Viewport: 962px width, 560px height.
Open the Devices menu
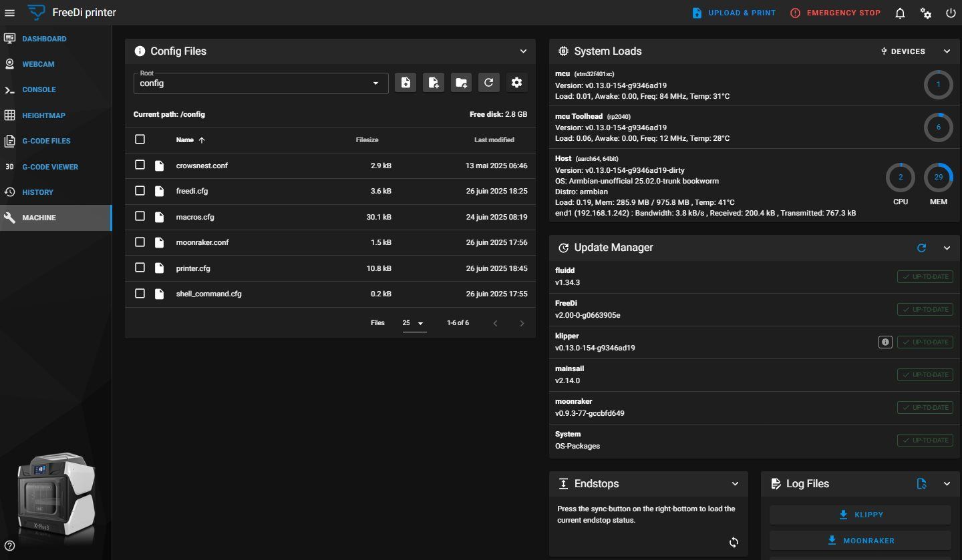coord(903,51)
